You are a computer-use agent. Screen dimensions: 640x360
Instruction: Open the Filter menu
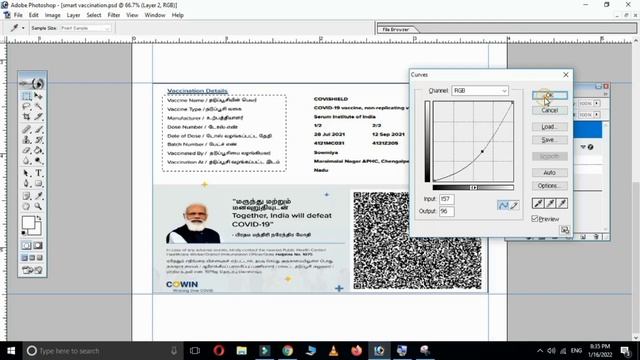(x=113, y=15)
